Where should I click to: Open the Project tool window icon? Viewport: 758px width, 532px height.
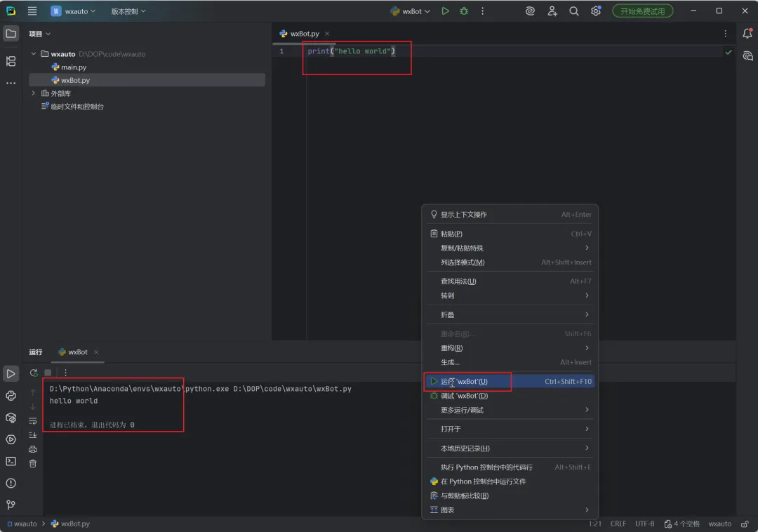11,34
